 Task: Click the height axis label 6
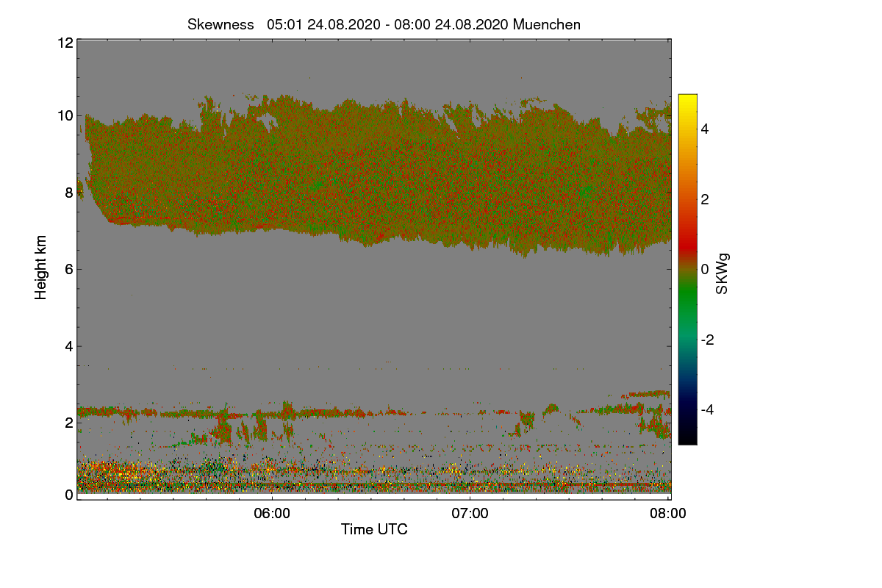coord(69,269)
